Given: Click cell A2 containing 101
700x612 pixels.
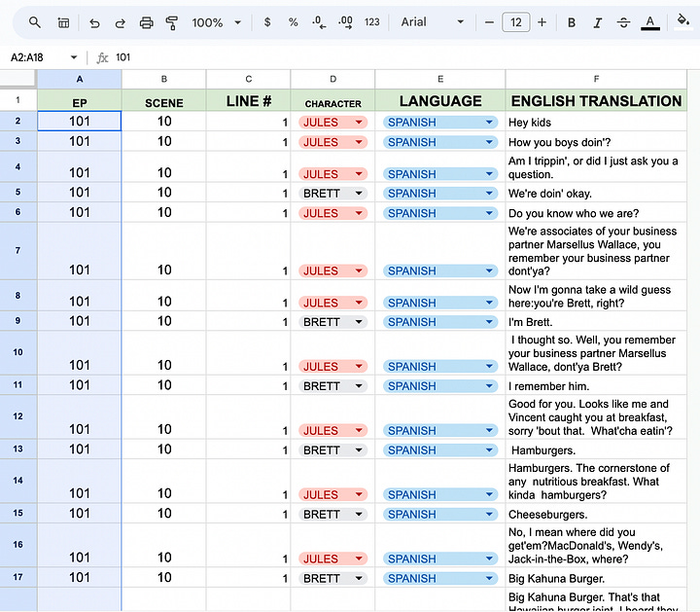Looking at the screenshot, I should [x=80, y=121].
